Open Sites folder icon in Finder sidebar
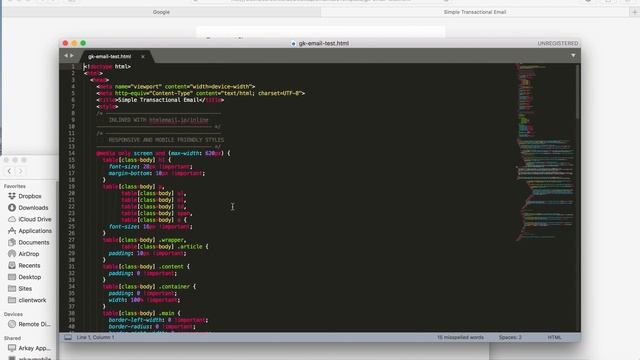This screenshot has width=640, height=360. (x=12, y=288)
